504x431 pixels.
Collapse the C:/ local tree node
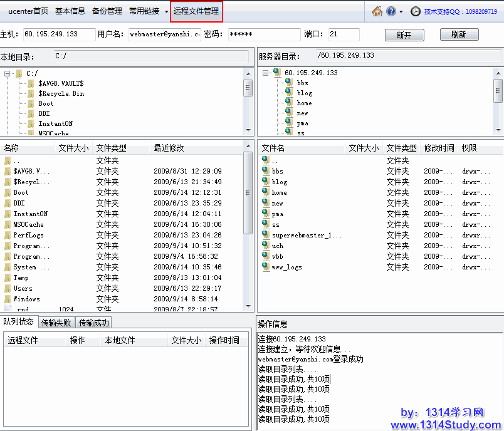[8, 73]
